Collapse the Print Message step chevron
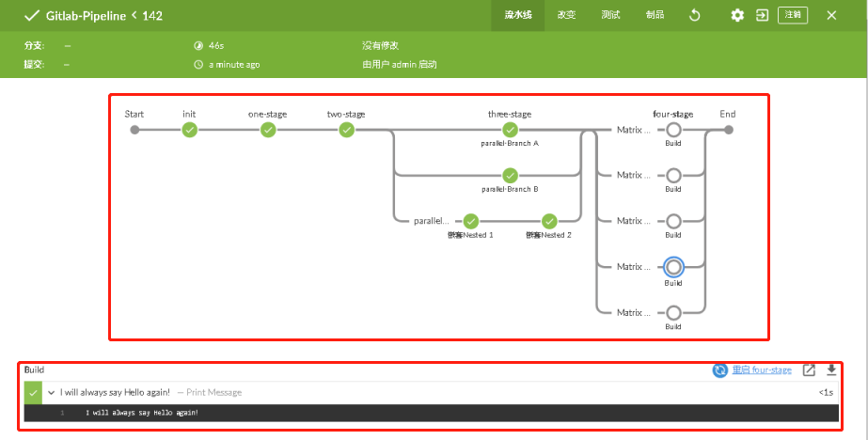Image resolution: width=868 pixels, height=440 pixels. point(51,392)
